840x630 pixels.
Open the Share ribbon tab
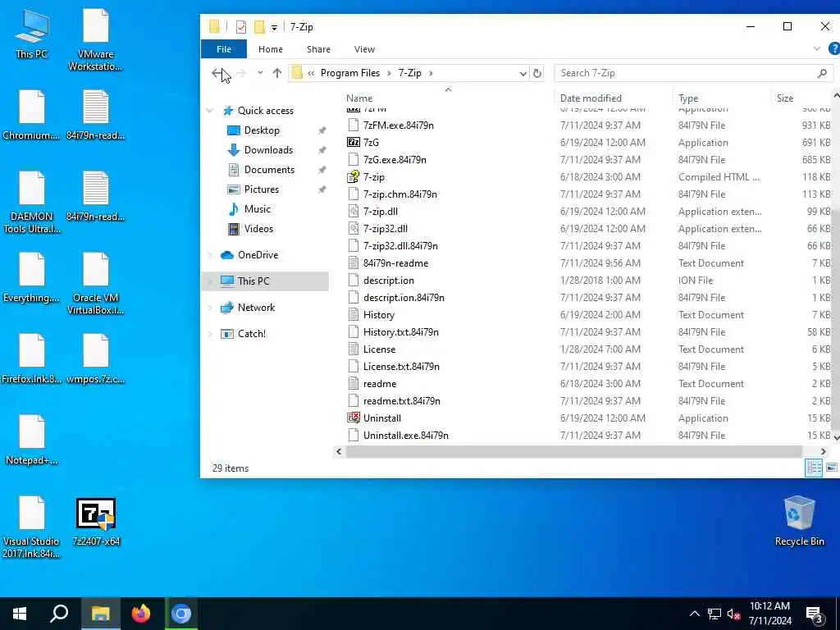318,48
